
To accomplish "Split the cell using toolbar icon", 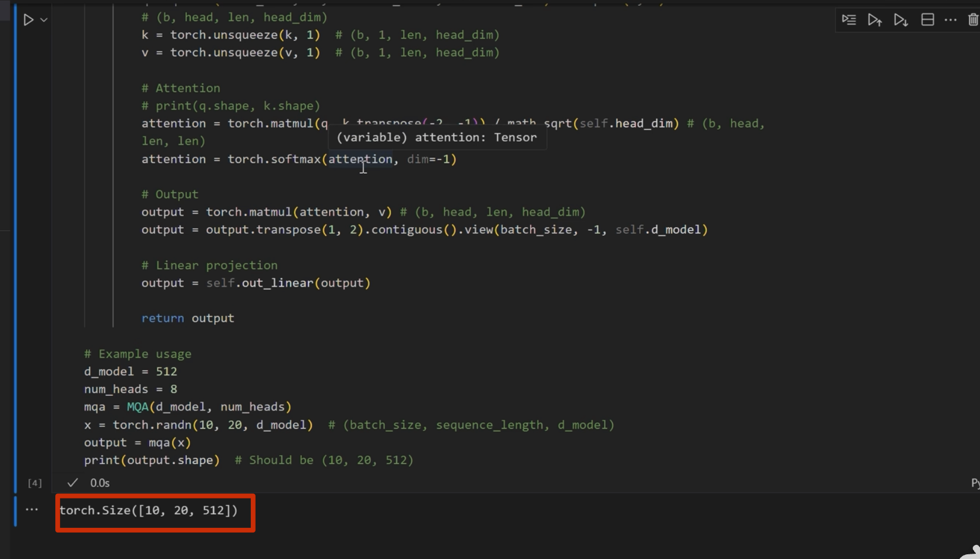I will [x=927, y=20].
